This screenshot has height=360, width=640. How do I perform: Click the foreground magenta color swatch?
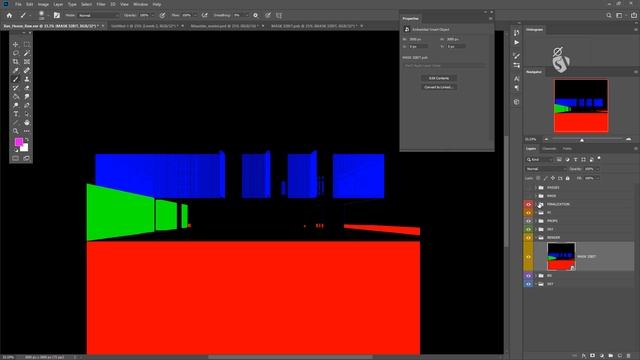point(18,142)
